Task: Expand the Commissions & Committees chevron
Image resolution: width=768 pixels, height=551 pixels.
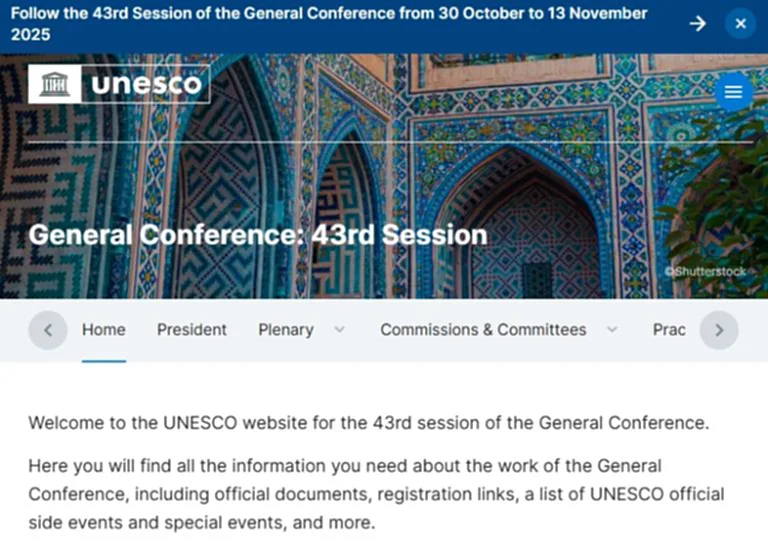Action: tap(612, 330)
